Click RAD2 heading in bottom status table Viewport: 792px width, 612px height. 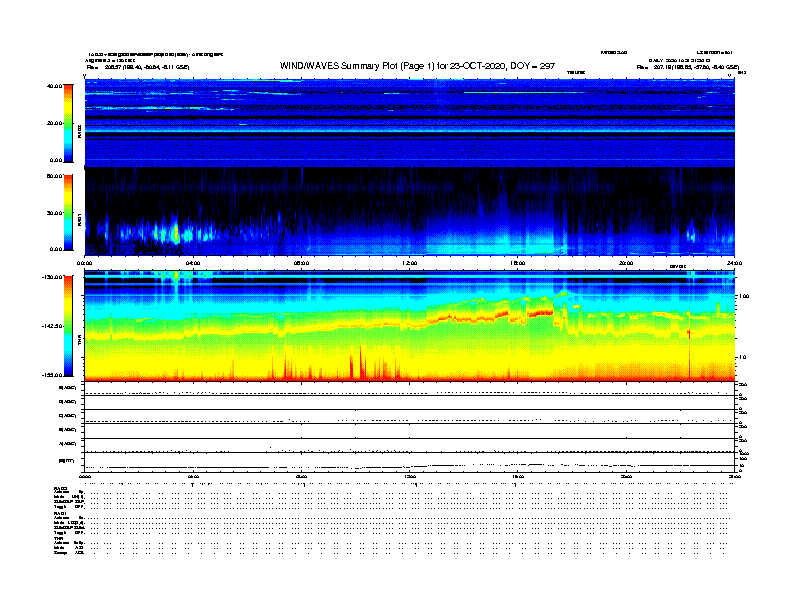pos(60,488)
